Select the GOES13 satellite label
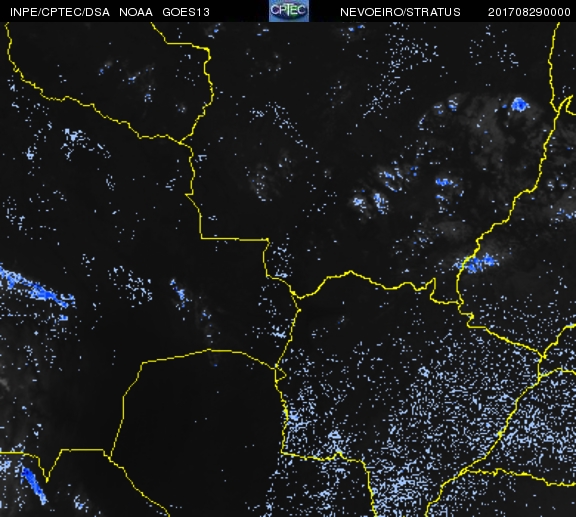 [186, 12]
